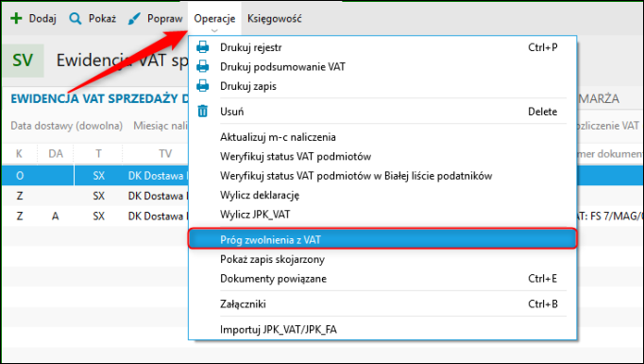
Task: Click printer icon beside Drukuj zapis
Action: (202, 85)
